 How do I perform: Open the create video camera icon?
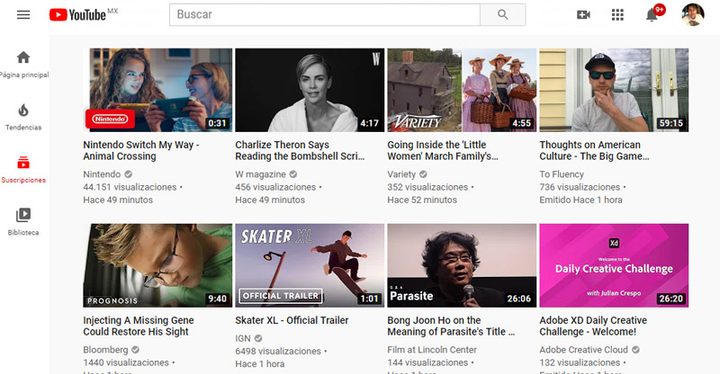tap(584, 15)
